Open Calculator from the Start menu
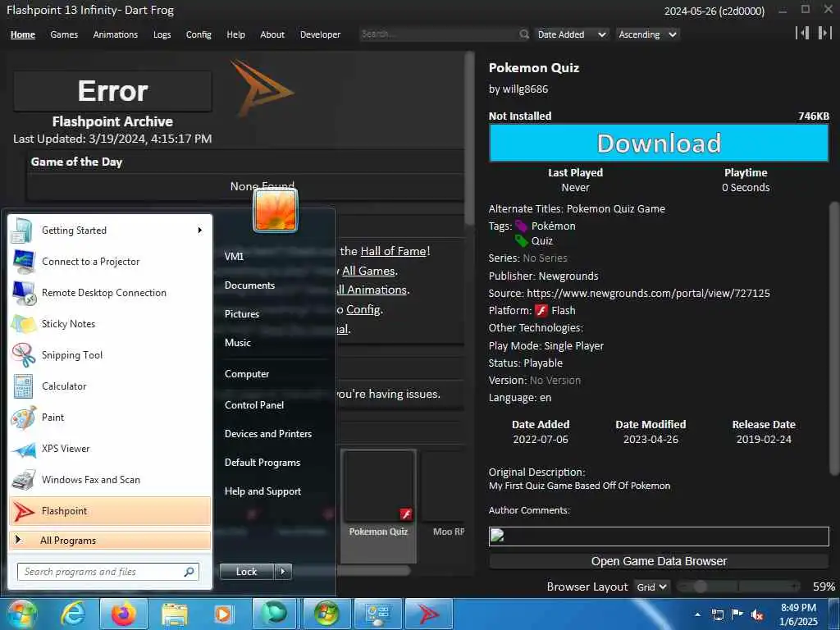The width and height of the screenshot is (840, 630). (x=24, y=386)
